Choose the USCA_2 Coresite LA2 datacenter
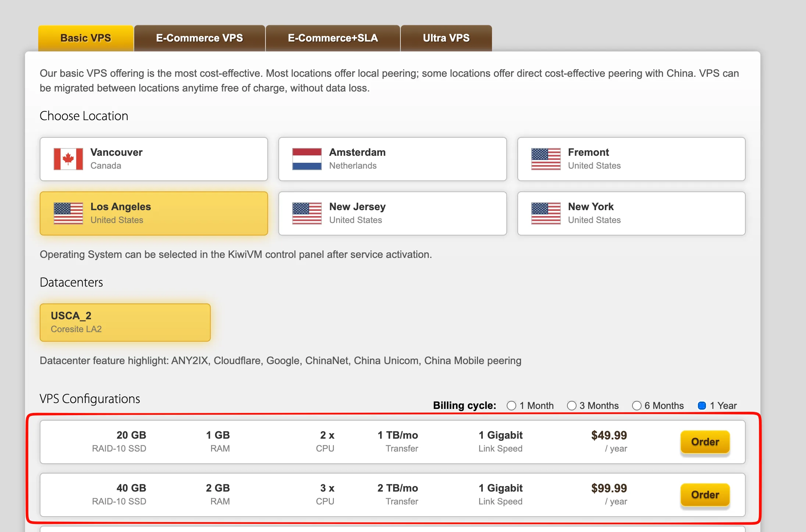Image resolution: width=806 pixels, height=532 pixels. [x=125, y=323]
